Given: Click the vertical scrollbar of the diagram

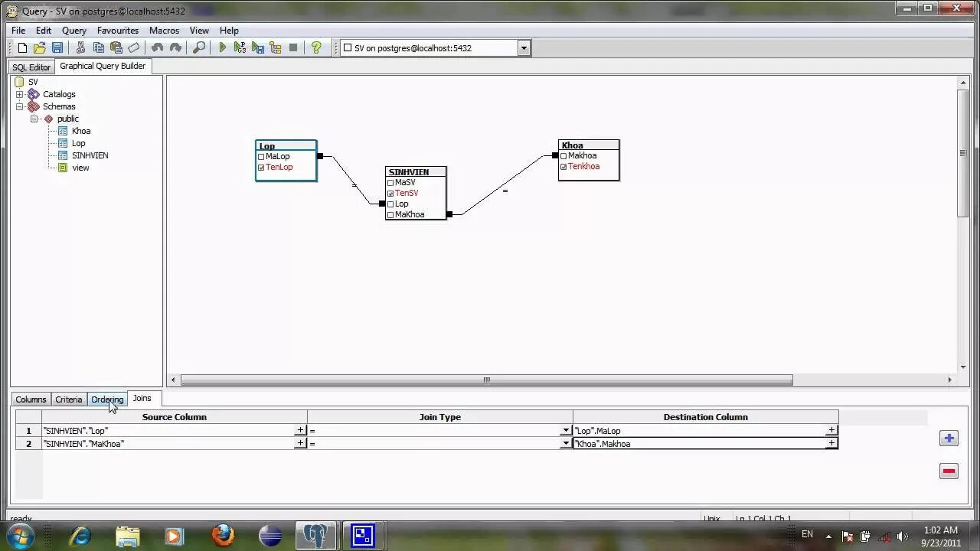Looking at the screenshot, I should click(x=963, y=153).
